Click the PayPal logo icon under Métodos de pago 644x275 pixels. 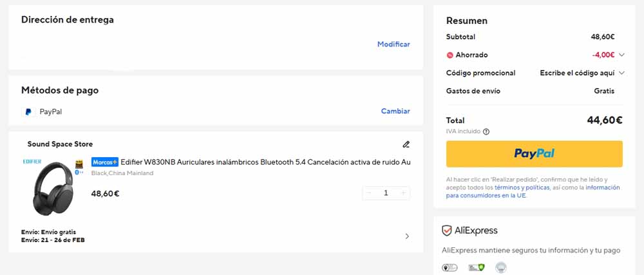coord(28,111)
